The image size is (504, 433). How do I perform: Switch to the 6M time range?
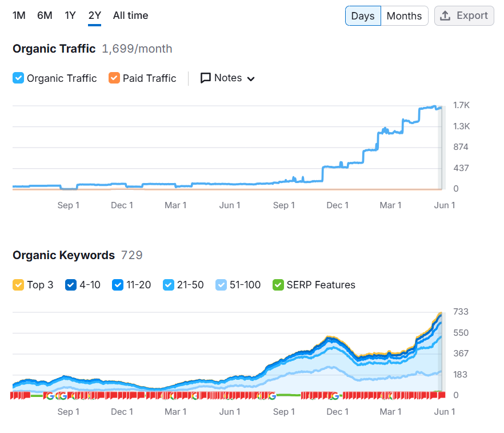[x=45, y=15]
